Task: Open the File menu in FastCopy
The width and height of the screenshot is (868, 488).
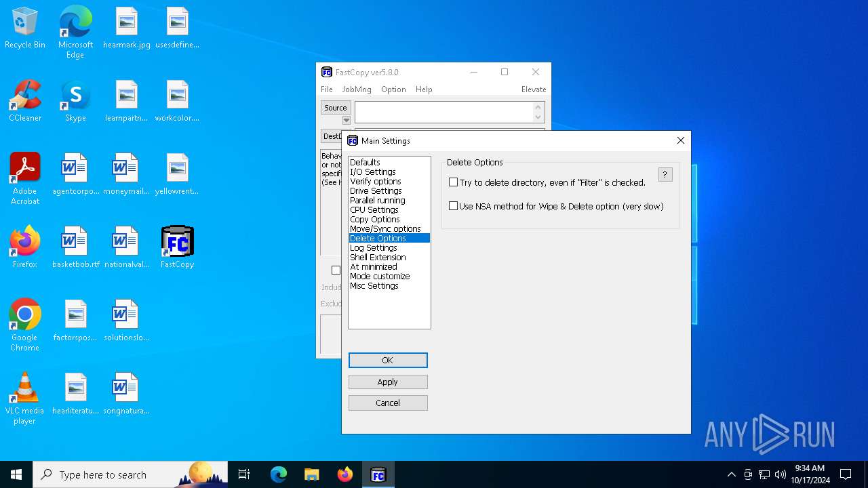Action: pos(327,89)
